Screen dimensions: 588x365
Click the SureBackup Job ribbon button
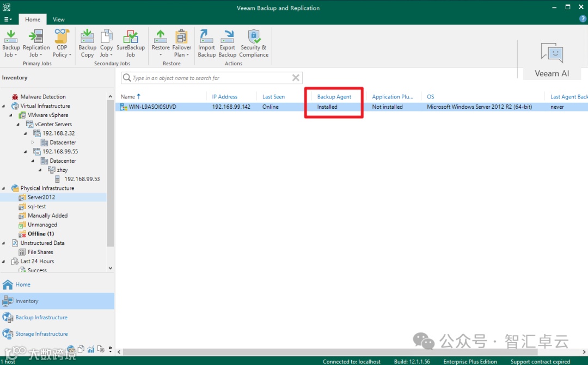pyautogui.click(x=131, y=44)
